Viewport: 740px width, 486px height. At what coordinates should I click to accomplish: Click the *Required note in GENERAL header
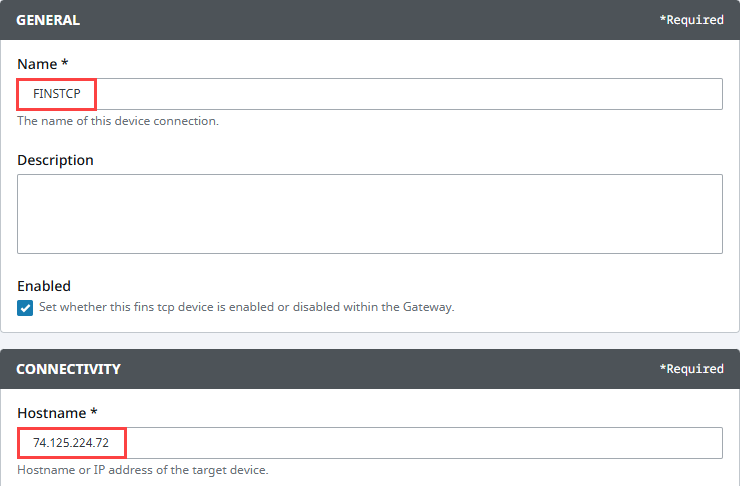[691, 20]
